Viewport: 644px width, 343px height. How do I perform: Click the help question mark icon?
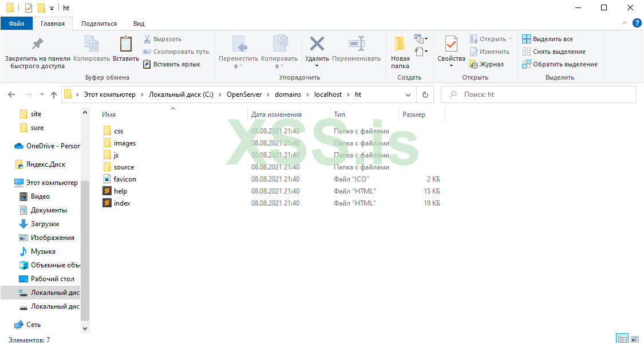637,23
